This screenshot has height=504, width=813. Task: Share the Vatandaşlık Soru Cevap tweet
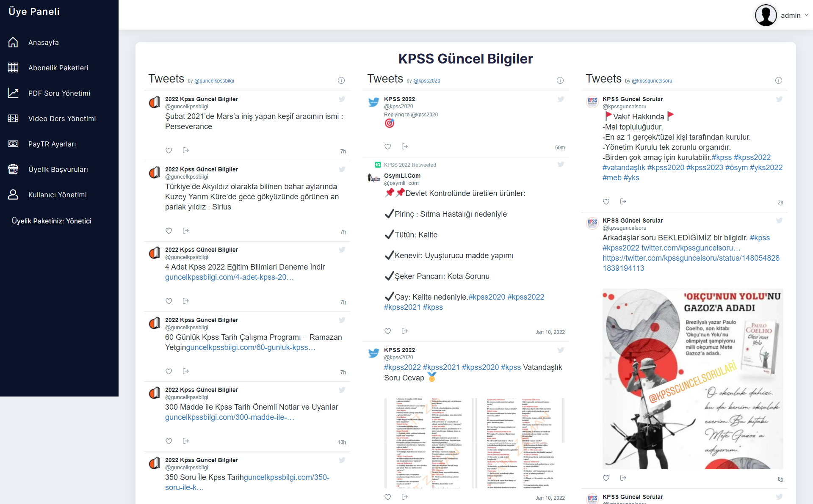coord(404,497)
